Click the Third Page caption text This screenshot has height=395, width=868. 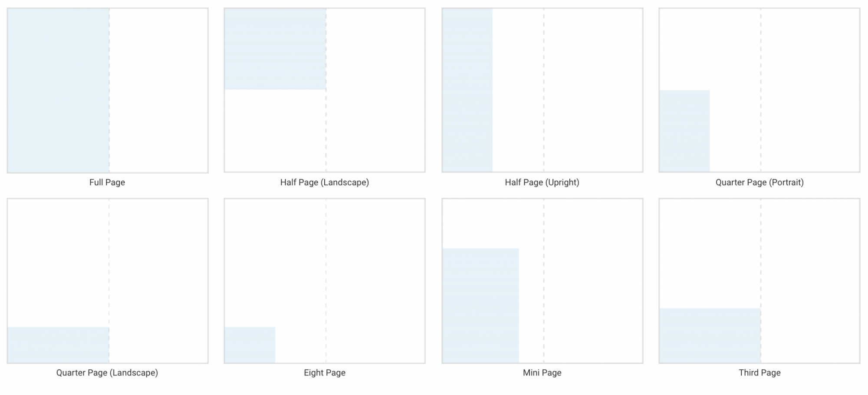[x=759, y=373]
